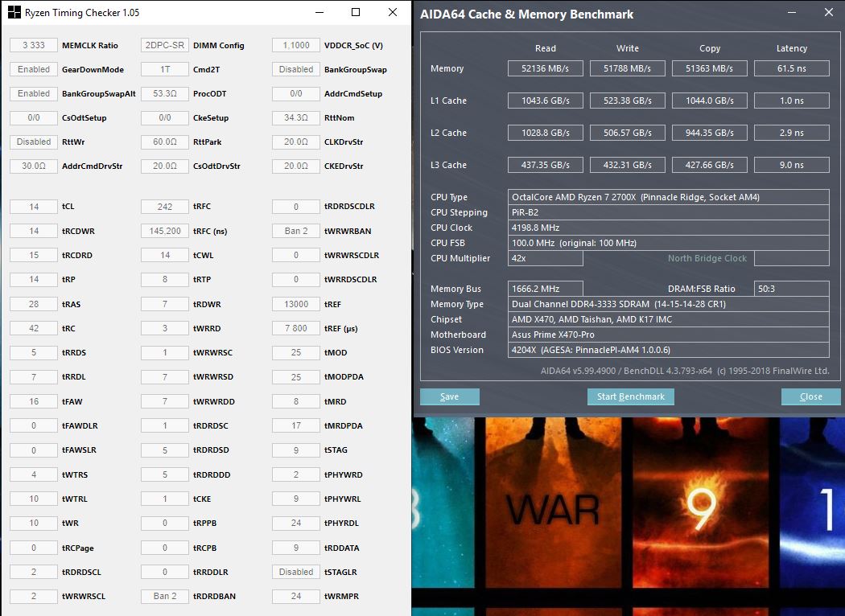The image size is (845, 616).
Task: Close the Ryzen Timing Checker window
Action: pos(393,12)
